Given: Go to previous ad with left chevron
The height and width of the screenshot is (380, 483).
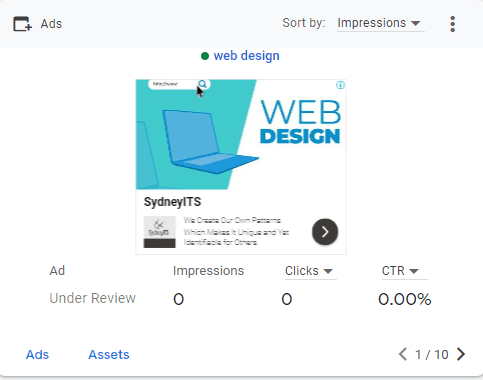Looking at the screenshot, I should (x=403, y=354).
